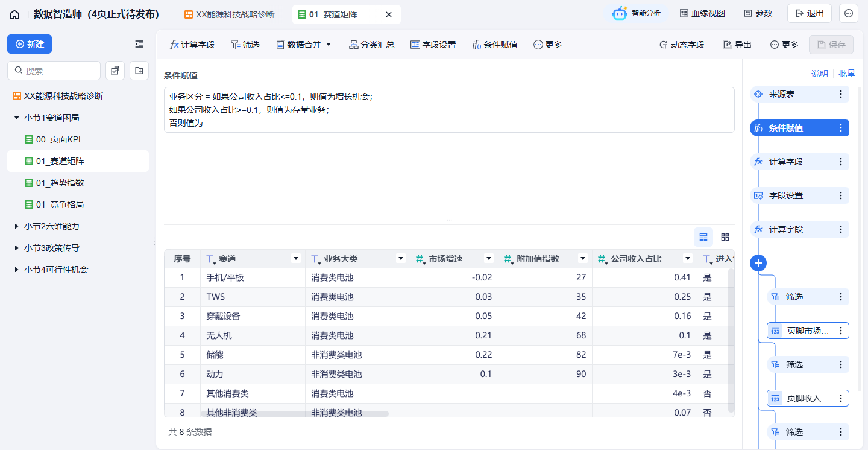This screenshot has width=868, height=450.
Task: Open the left 更多 toolbar menu
Action: 548,45
